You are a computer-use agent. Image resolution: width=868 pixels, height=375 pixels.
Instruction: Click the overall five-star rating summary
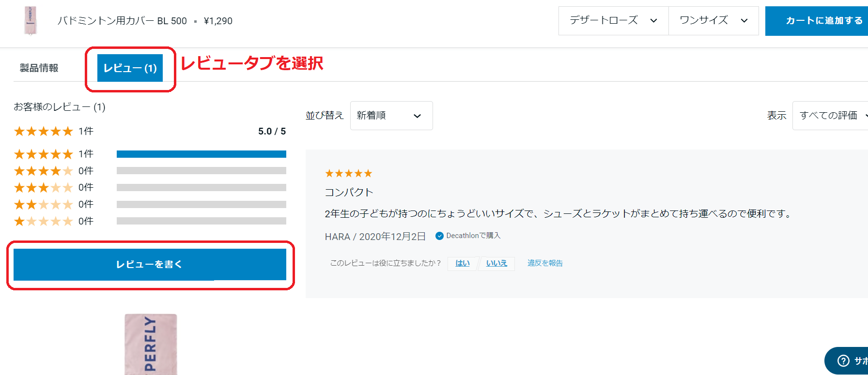43,131
